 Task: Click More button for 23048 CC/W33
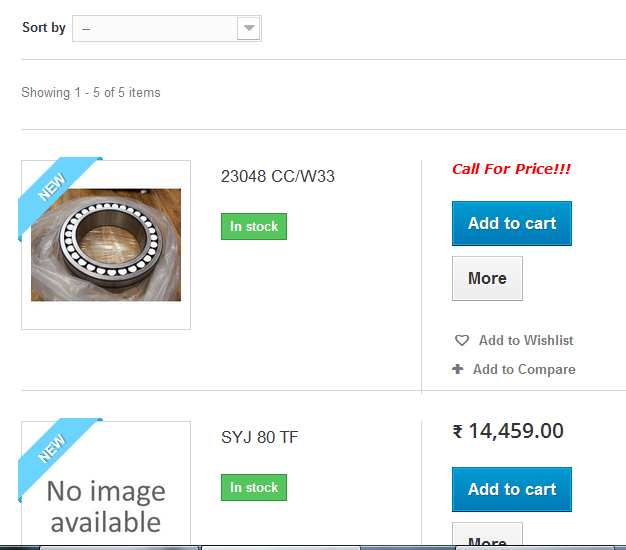pyautogui.click(x=487, y=279)
